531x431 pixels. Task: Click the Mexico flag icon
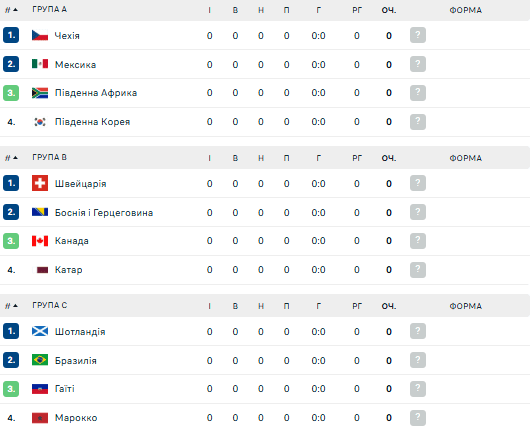[40, 64]
